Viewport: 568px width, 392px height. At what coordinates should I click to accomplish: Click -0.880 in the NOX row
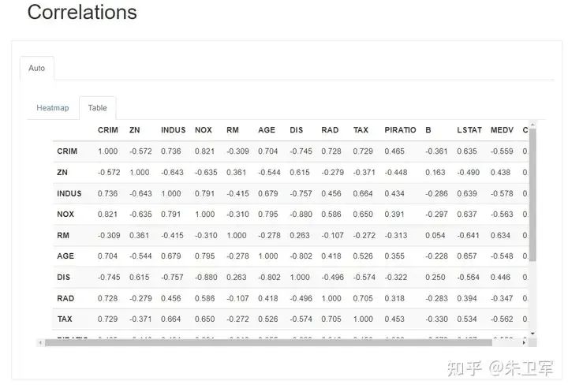[x=301, y=214]
